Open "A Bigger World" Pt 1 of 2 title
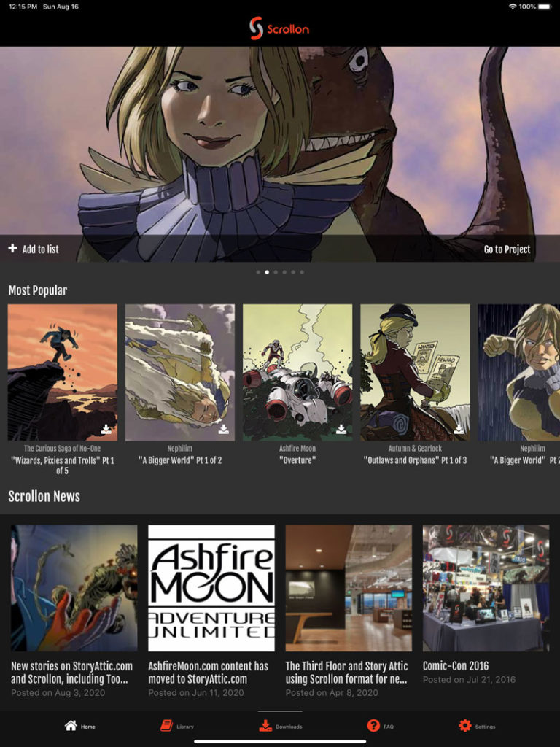 pyautogui.click(x=180, y=460)
